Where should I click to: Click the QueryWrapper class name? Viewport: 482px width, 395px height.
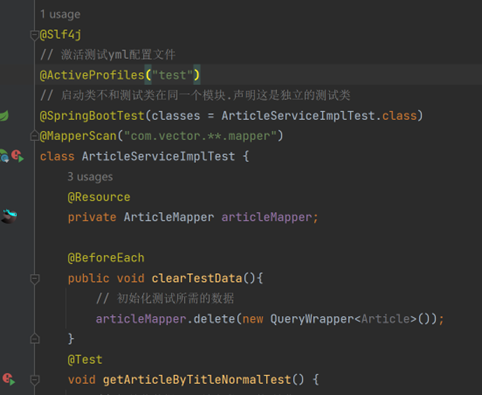(x=312, y=319)
